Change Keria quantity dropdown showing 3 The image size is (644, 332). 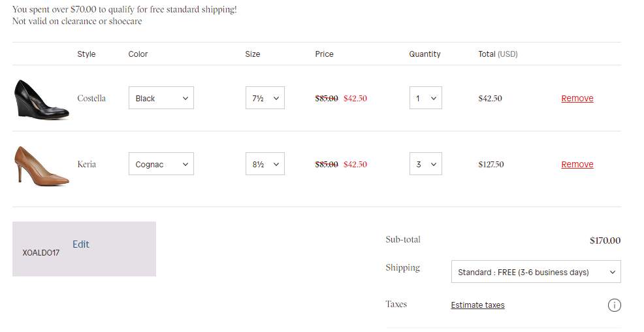point(425,164)
